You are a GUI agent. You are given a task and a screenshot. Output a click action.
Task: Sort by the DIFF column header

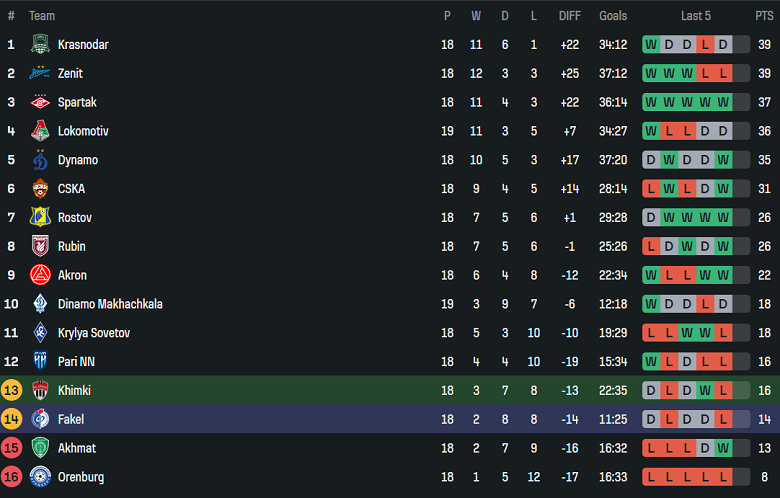point(570,16)
